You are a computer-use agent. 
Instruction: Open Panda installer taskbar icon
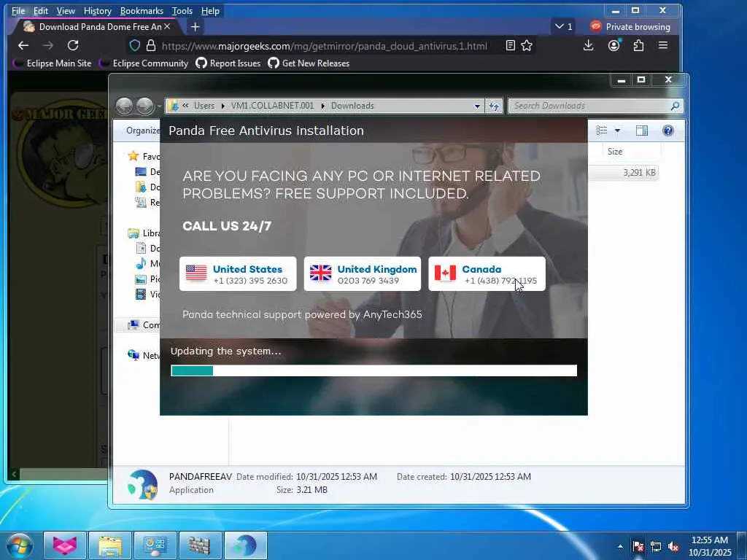click(x=245, y=545)
